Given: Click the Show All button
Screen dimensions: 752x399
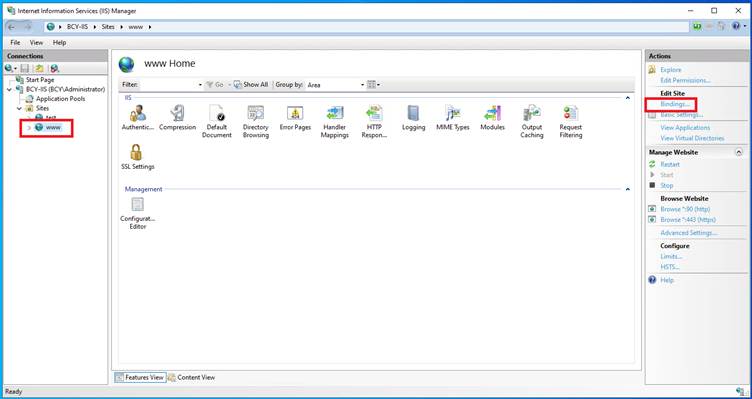Looking at the screenshot, I should [x=251, y=84].
